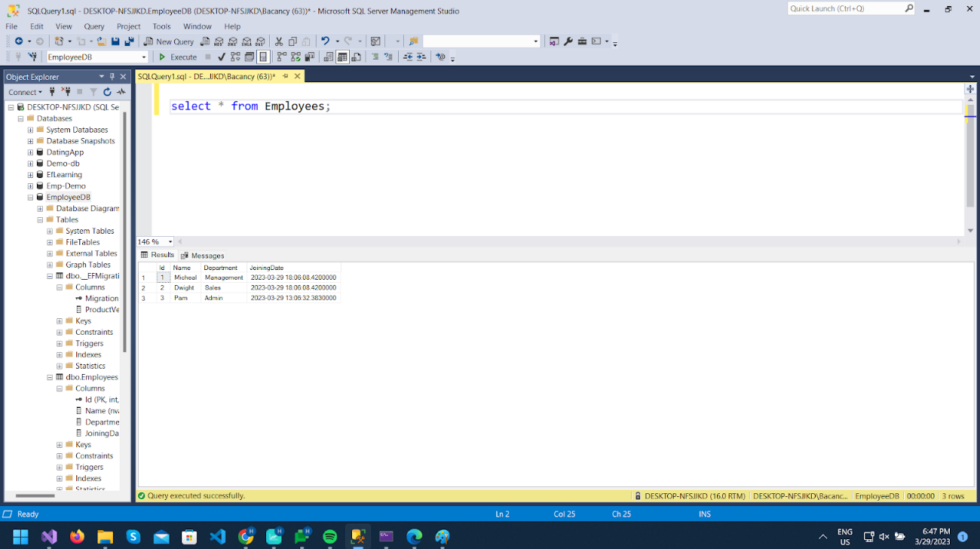Switch to the Results tab
Image resolution: width=980 pixels, height=549 pixels.
pyautogui.click(x=158, y=255)
